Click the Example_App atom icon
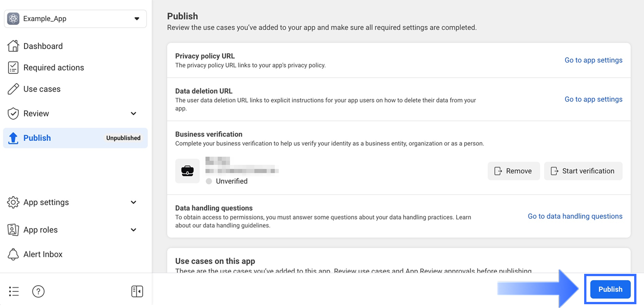Screen dimensions: 644x308 [x=13, y=19]
